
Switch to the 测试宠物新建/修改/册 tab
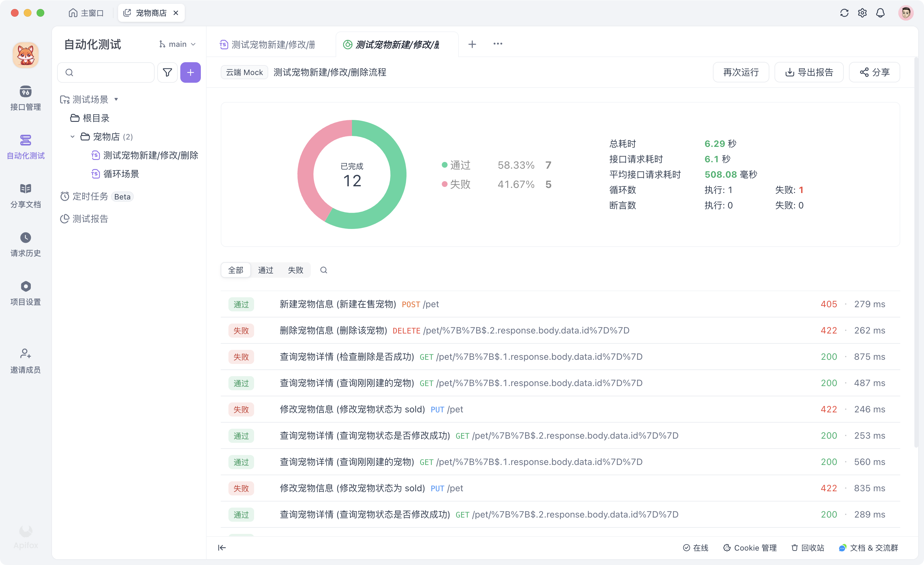(268, 44)
